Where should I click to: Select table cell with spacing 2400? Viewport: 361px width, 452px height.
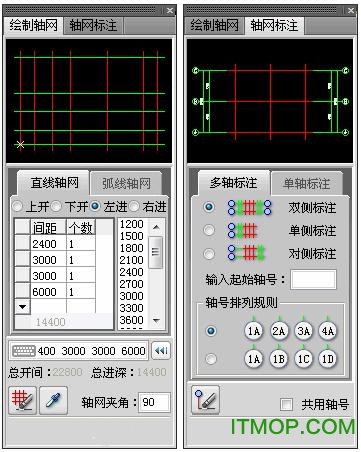(48, 244)
